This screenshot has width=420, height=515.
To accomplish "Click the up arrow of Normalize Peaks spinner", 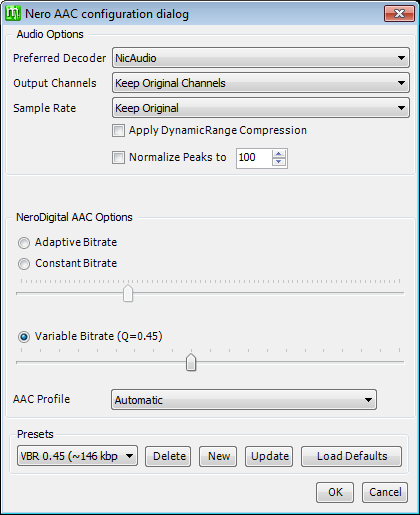I will 279,154.
